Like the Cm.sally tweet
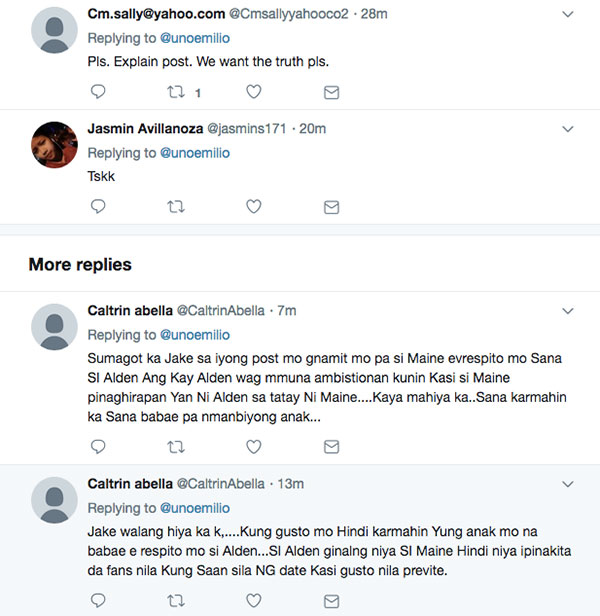Viewport: 600px width, 616px height. click(x=254, y=92)
